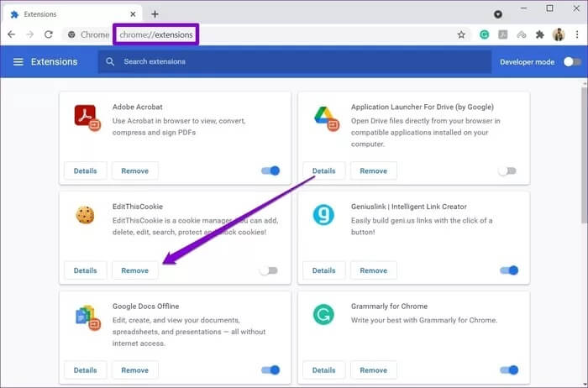Remove Grammarly for Chrome extension
The width and height of the screenshot is (588, 388).
(374, 370)
